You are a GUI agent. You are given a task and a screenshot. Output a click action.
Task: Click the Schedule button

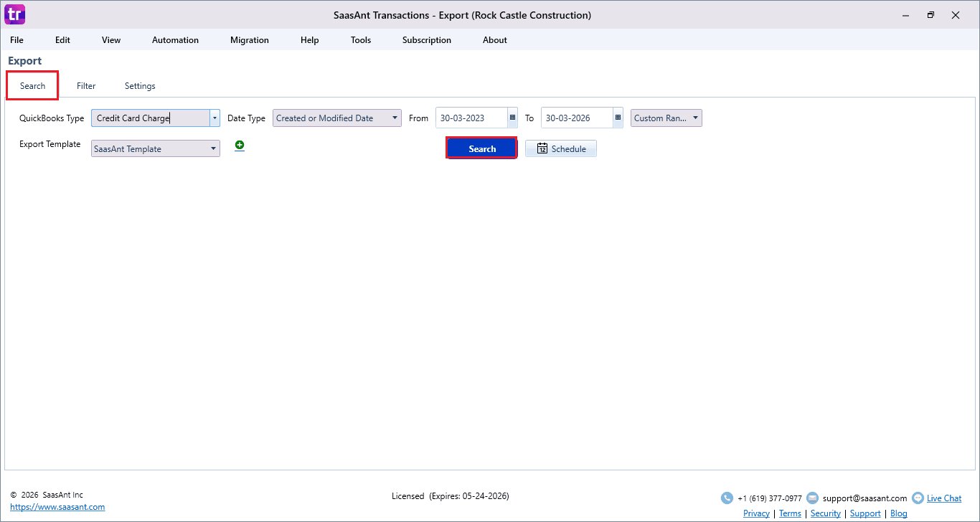(561, 149)
